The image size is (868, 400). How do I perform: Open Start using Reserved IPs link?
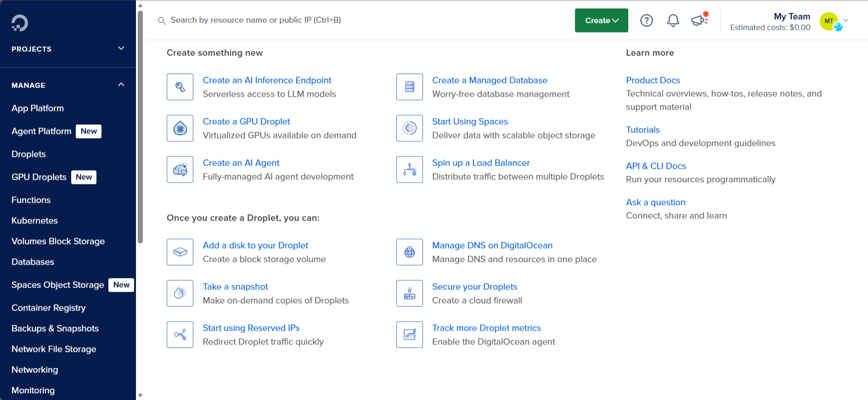[251, 328]
